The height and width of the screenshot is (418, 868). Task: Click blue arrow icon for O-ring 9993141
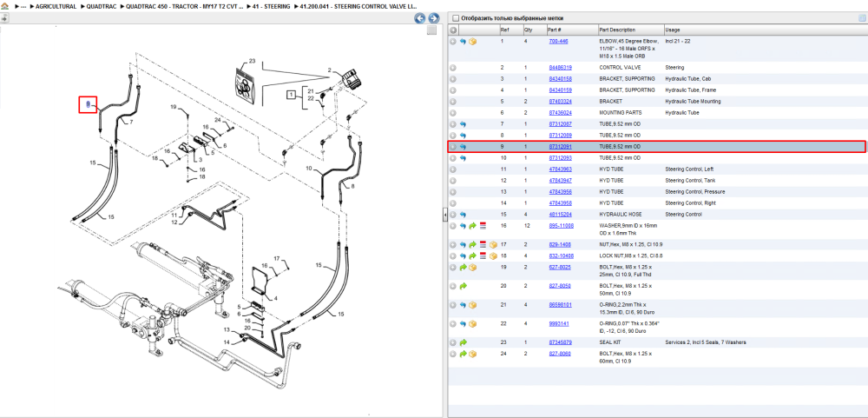pyautogui.click(x=463, y=324)
